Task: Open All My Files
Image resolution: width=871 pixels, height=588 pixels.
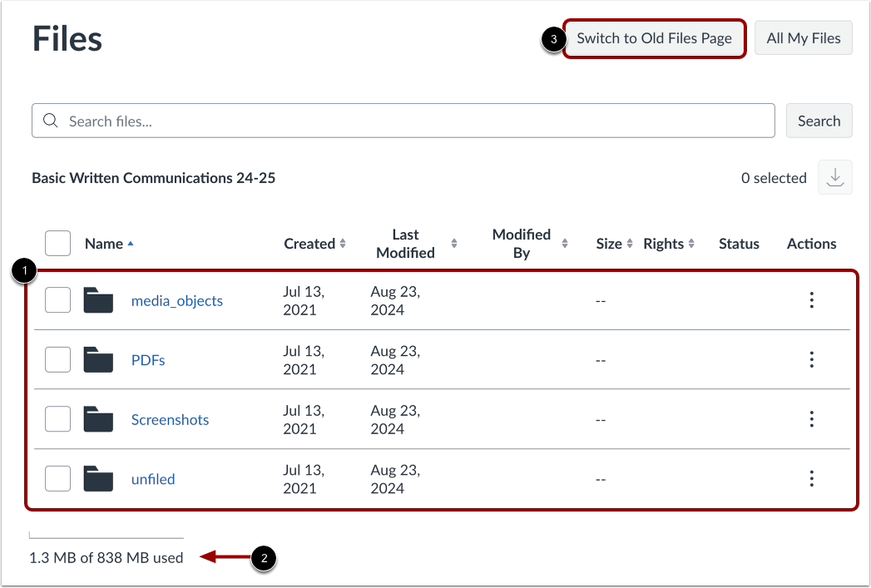Action: pos(803,37)
